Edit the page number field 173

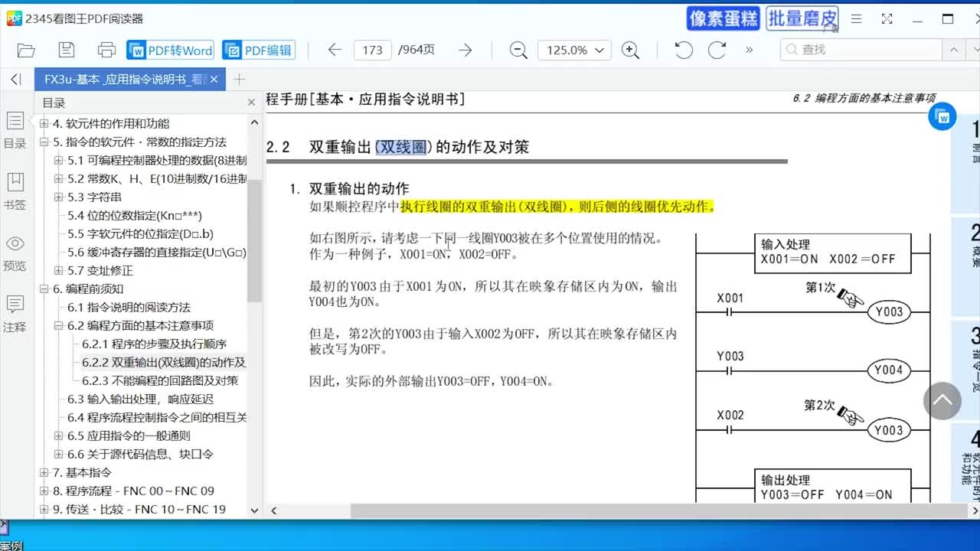[372, 51]
